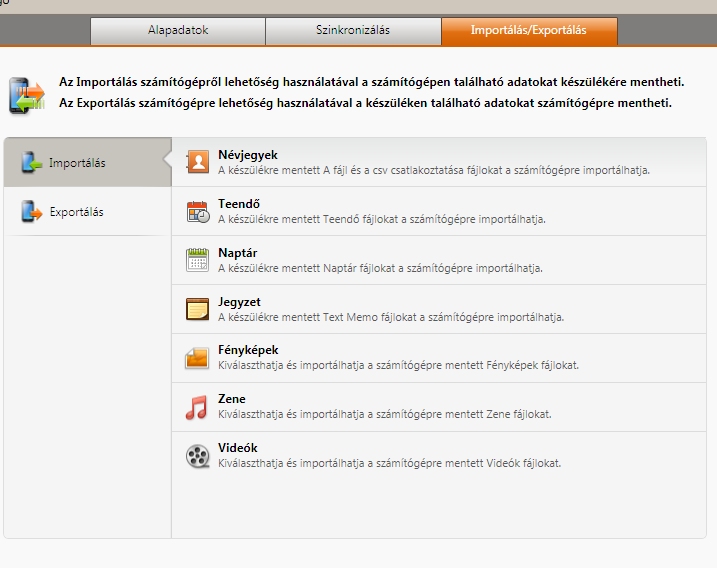Click the Naptár calendar icon
This screenshot has width=717, height=568.
click(x=198, y=260)
